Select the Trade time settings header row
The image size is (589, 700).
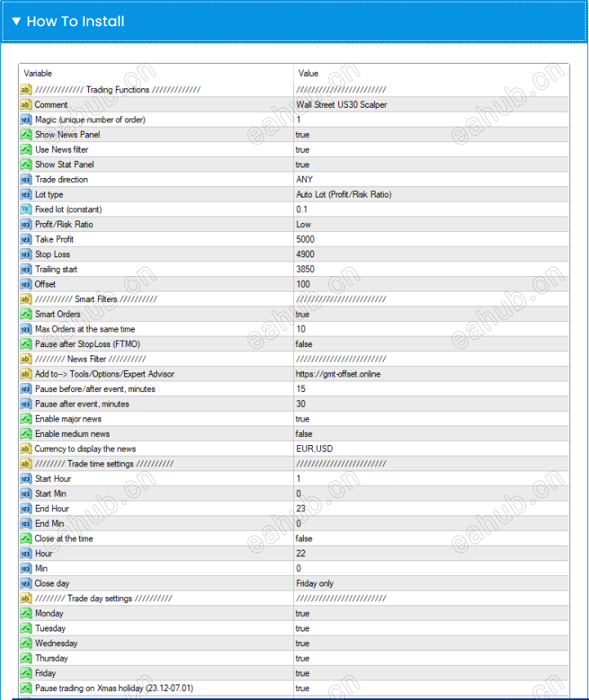point(294,464)
